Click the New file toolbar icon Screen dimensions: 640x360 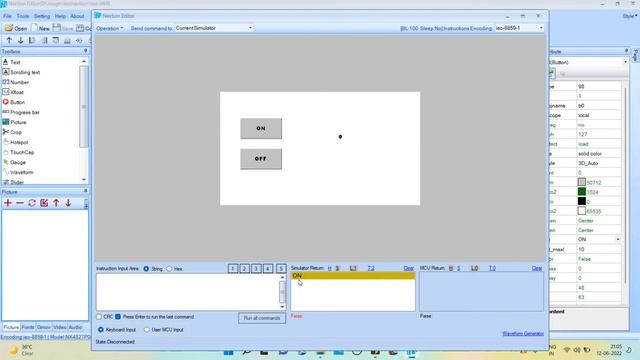[40, 28]
